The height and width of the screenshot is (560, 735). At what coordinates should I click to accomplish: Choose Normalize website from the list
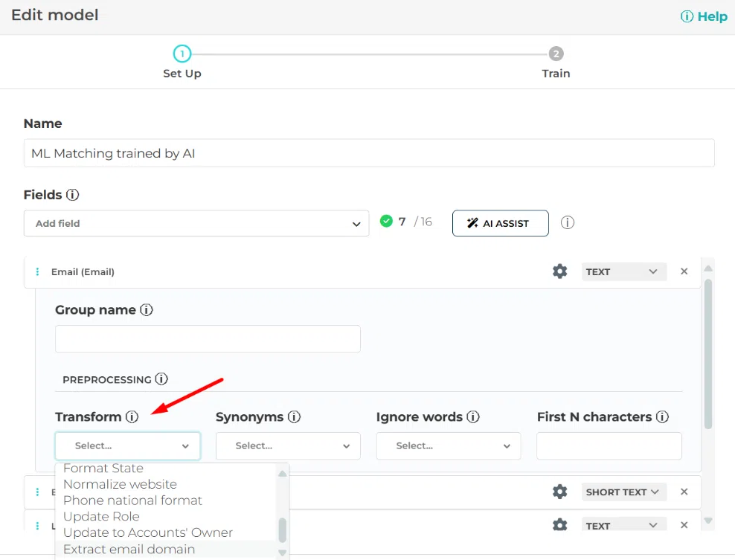click(120, 484)
